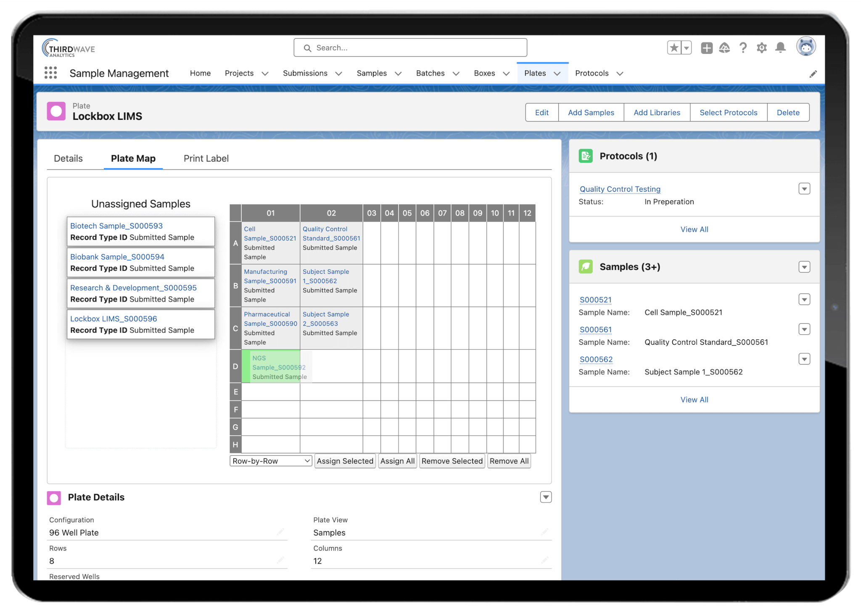Open the Trailhead guidance cloud icon

click(724, 48)
